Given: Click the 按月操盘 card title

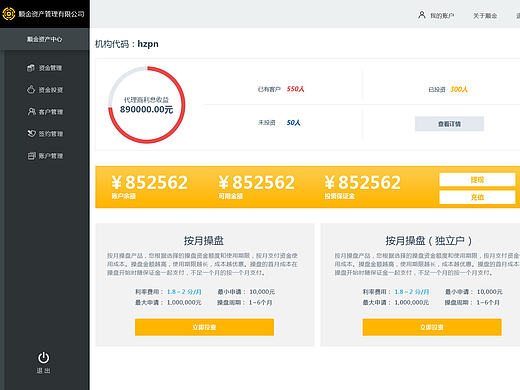Looking at the screenshot, I should [x=204, y=240].
